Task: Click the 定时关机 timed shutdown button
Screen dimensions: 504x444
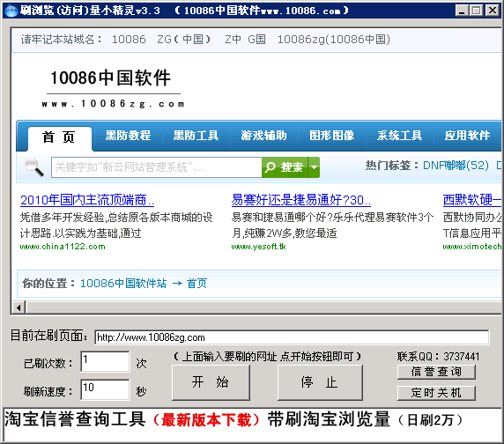Action: (x=436, y=393)
